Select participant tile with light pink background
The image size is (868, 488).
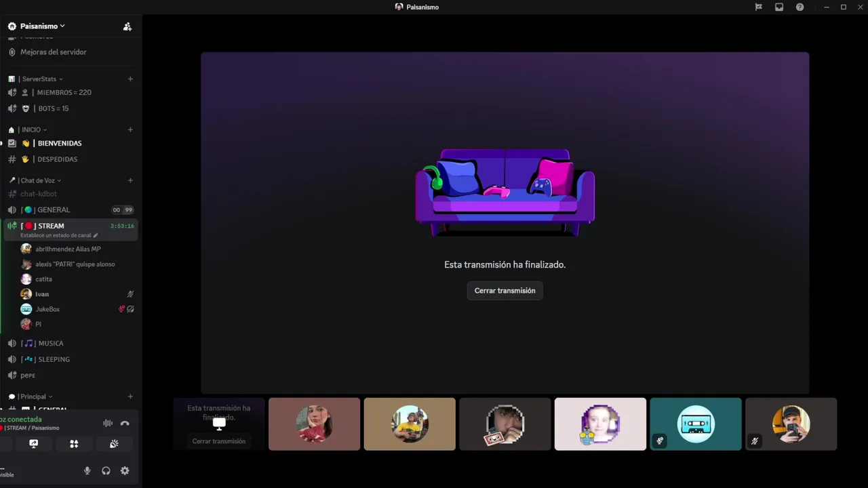[x=600, y=424]
